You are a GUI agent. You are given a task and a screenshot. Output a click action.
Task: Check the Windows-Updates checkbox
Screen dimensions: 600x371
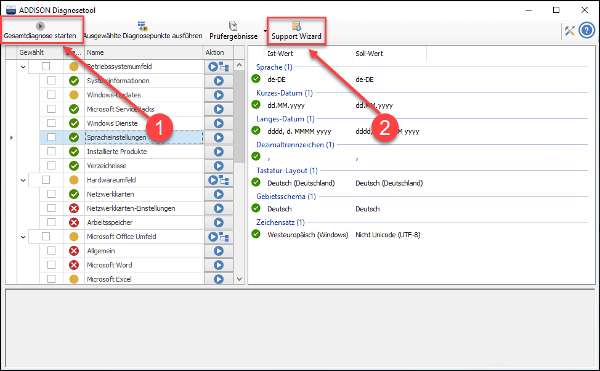point(51,94)
